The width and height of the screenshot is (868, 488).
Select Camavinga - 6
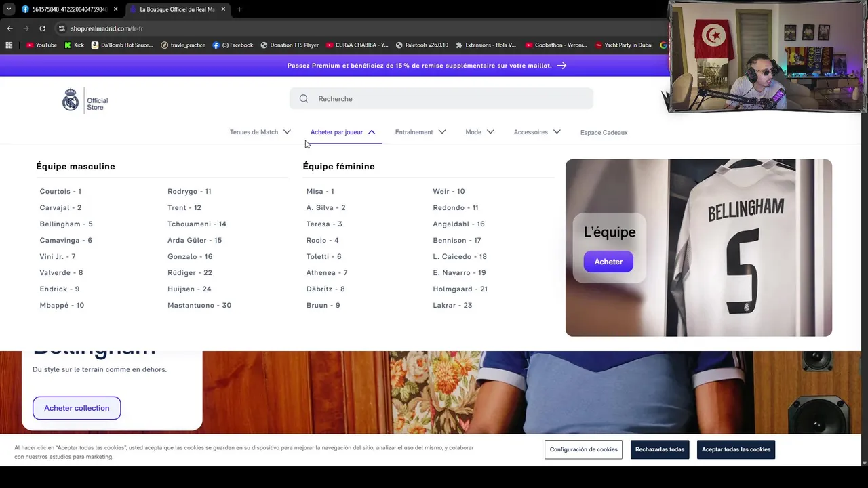tap(66, 241)
